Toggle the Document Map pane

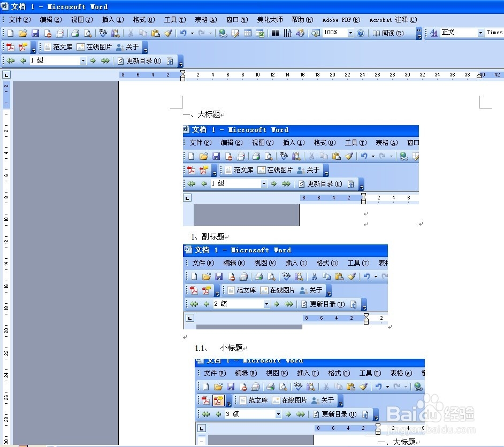click(x=316, y=33)
